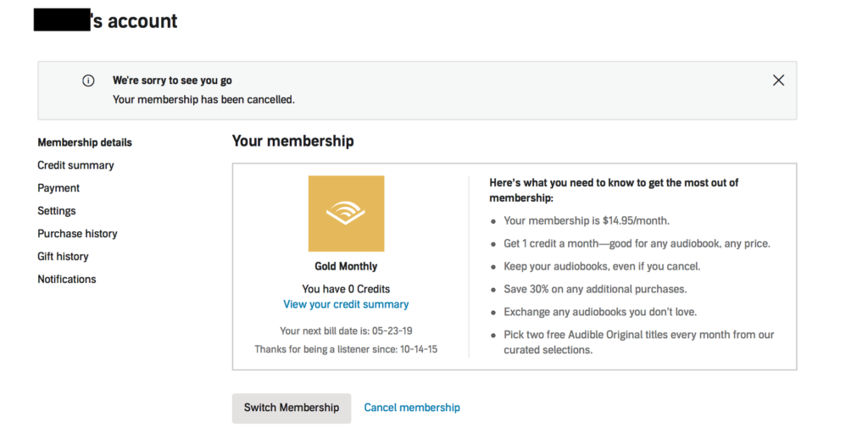Viewport: 868px width, 439px height.
Task: Click the Cancel membership link
Action: click(412, 408)
